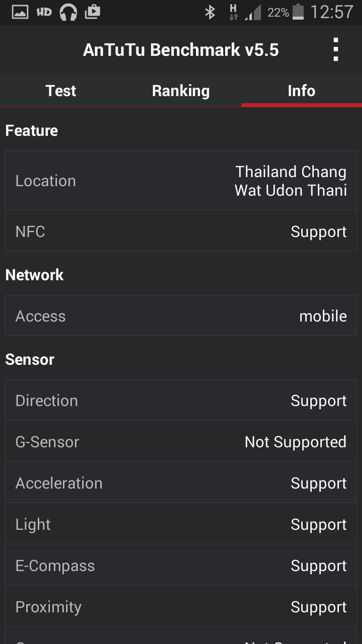This screenshot has height=644, width=362.
Task: Tap the Bluetooth status icon
Action: pyautogui.click(x=210, y=12)
